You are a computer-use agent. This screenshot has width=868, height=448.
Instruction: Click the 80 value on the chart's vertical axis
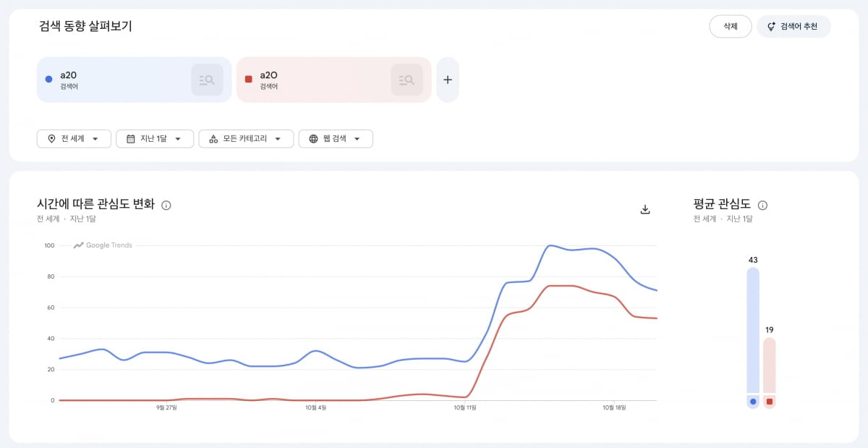(x=51, y=276)
